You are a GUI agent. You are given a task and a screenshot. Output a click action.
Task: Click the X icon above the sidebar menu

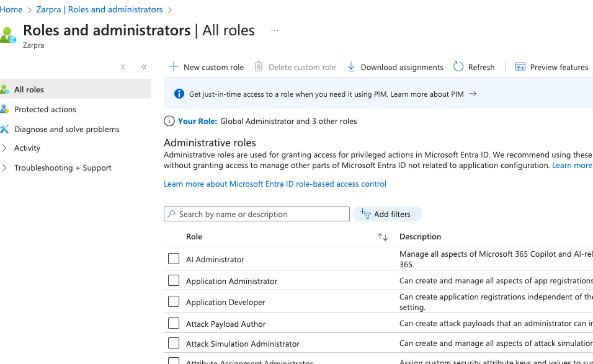[123, 67]
